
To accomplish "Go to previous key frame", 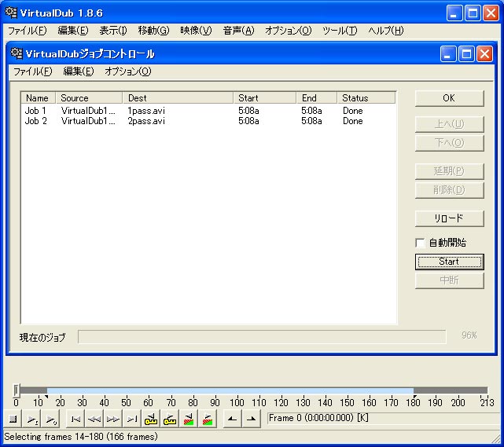I will coord(151,419).
